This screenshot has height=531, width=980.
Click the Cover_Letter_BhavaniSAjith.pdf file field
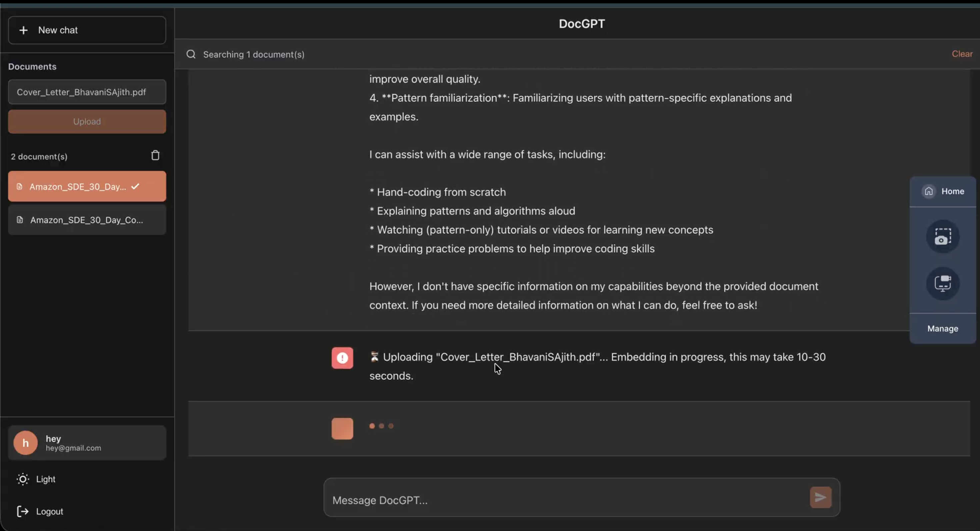pos(87,92)
